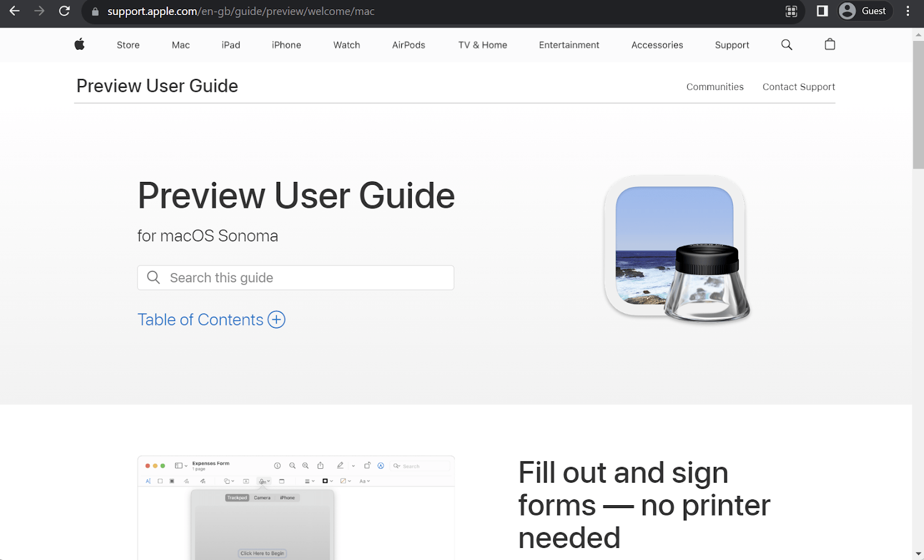Click the rectangular selection tool icon
The image size is (924, 560).
(161, 481)
